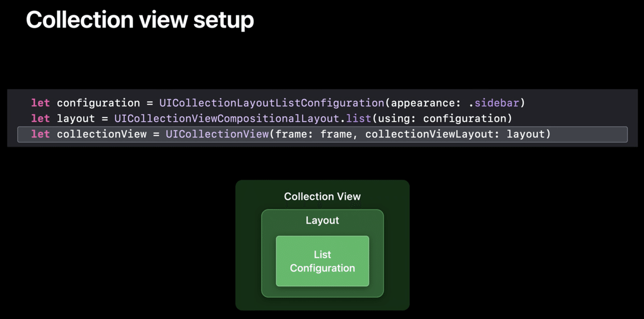
Task: Click the "let" keyword on the highlighted line
Action: click(x=40, y=134)
